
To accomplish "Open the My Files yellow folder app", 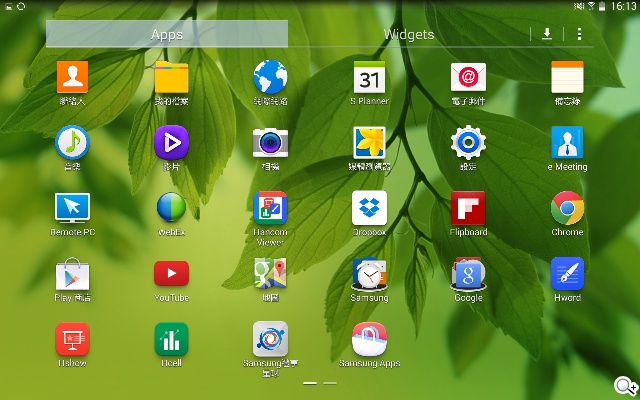I will (x=171, y=77).
